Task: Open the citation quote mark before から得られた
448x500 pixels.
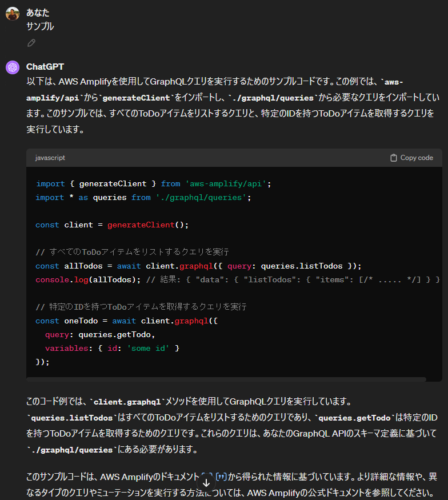Action: (x=221, y=477)
